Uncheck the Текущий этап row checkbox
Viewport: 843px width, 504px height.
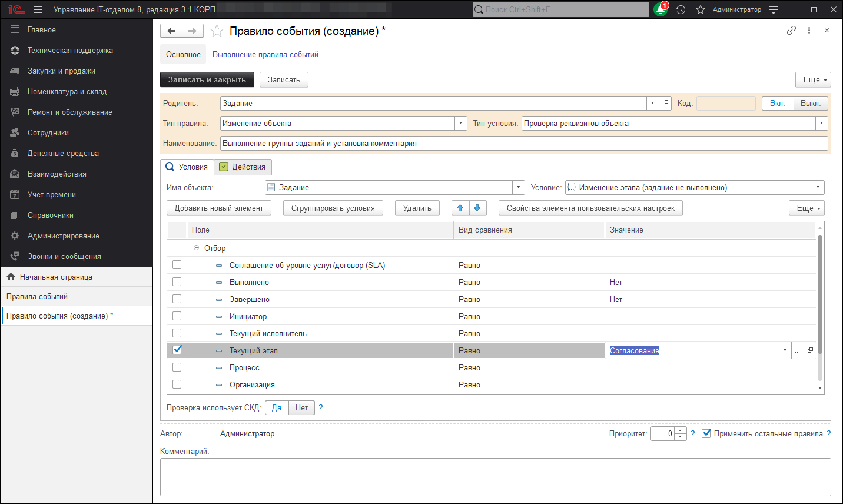[177, 350]
